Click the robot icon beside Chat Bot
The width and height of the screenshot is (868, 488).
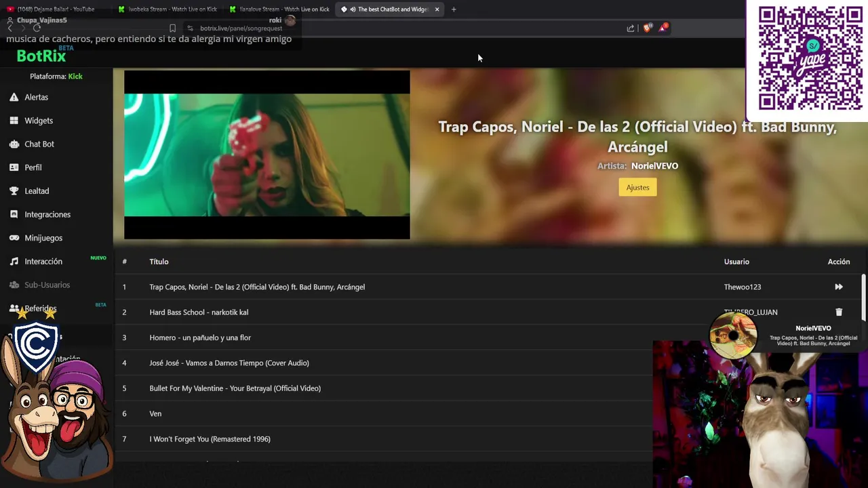(14, 144)
